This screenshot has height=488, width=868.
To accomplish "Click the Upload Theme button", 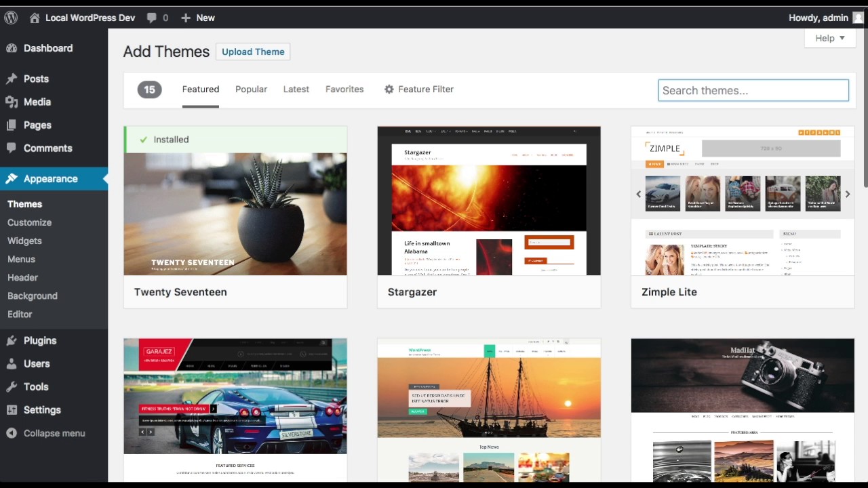I will (253, 52).
